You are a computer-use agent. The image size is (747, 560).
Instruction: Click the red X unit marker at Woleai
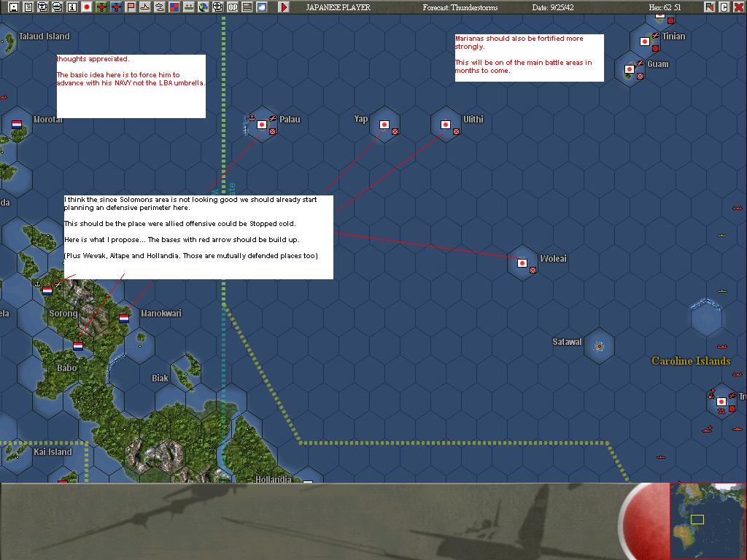(x=533, y=270)
